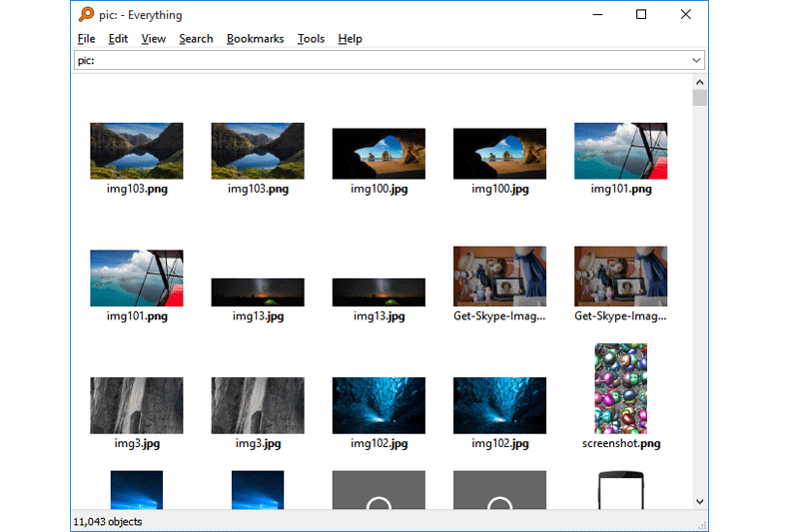Viewport: 799px width, 532px height.
Task: Click the scrollbar down arrow
Action: 700,500
